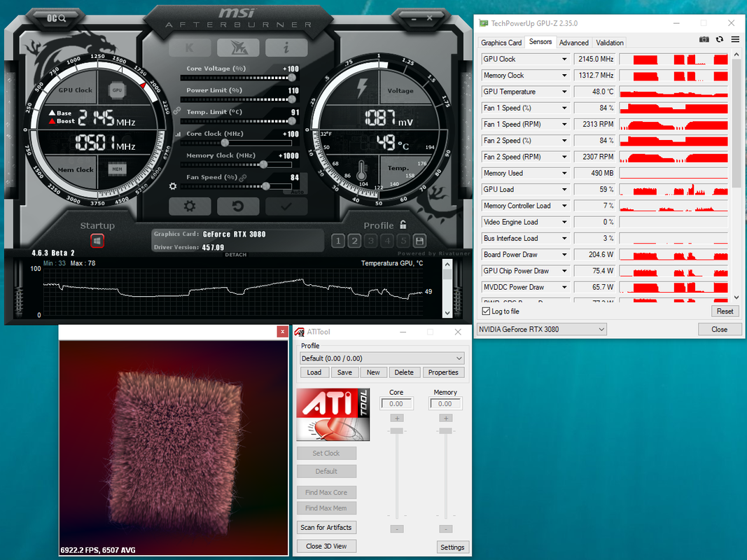Adjust the Memory Clock slider handle
Viewport: 747px width, 560px height.
coord(263,164)
